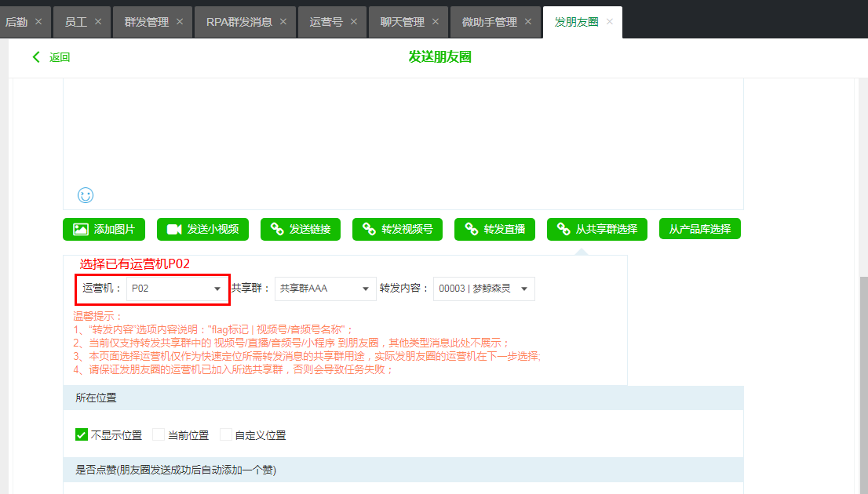The height and width of the screenshot is (494, 868).
Task: Open the 运营机 P02 dropdown
Action: [x=177, y=289]
